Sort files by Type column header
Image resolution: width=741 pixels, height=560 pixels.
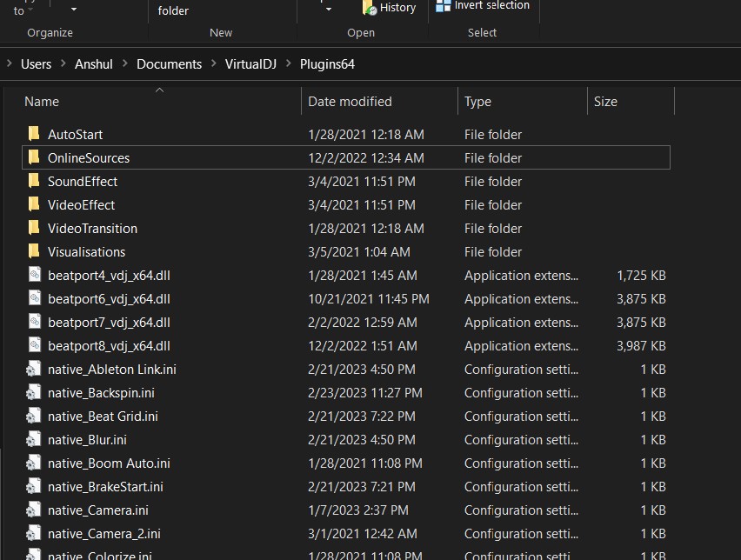click(523, 101)
